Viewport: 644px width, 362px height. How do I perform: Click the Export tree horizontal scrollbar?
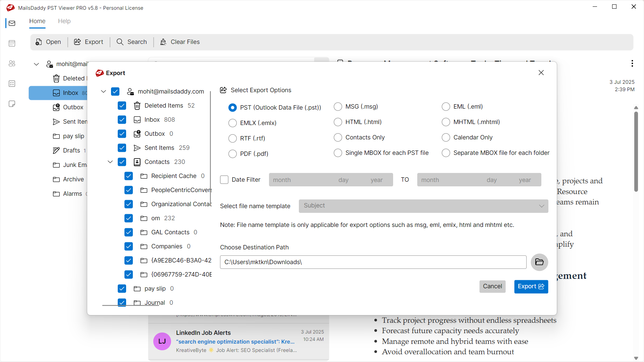click(x=130, y=305)
